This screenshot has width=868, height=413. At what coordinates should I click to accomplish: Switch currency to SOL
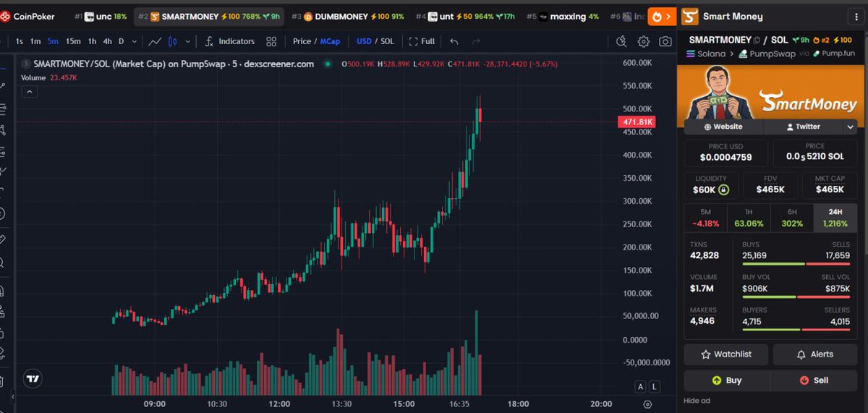pyautogui.click(x=388, y=41)
